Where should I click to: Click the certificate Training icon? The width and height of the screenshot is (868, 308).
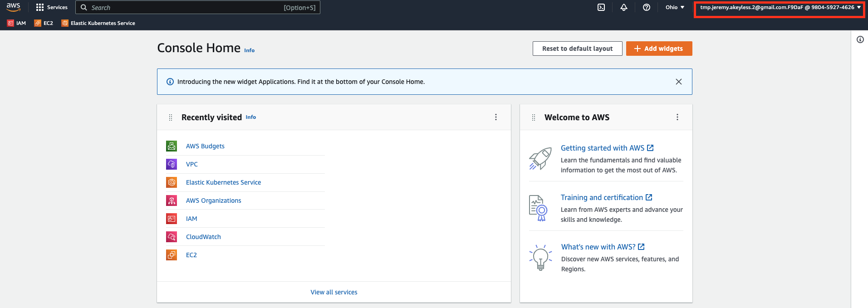[539, 208]
